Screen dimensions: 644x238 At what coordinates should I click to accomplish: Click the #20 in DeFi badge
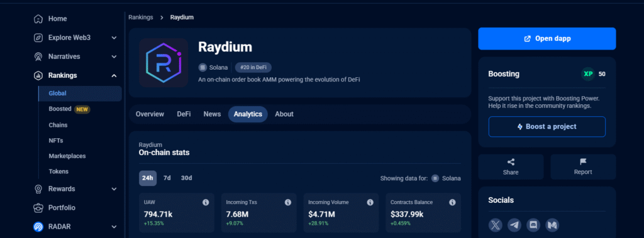click(x=253, y=67)
